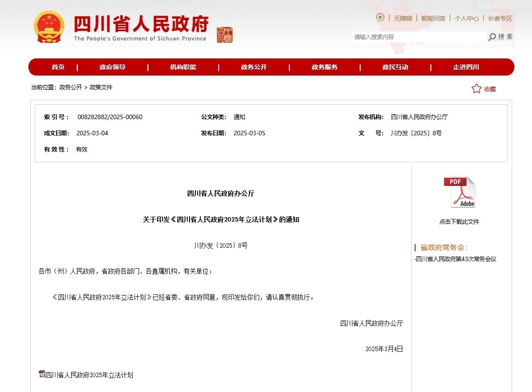Click the star favorite icon
Screen dimensions: 532x392
point(476,89)
